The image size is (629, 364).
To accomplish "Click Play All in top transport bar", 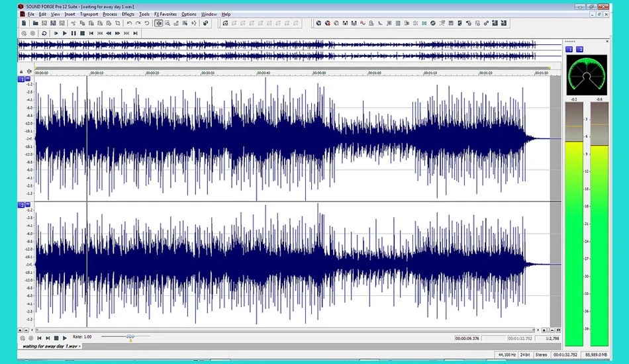I will (56, 33).
